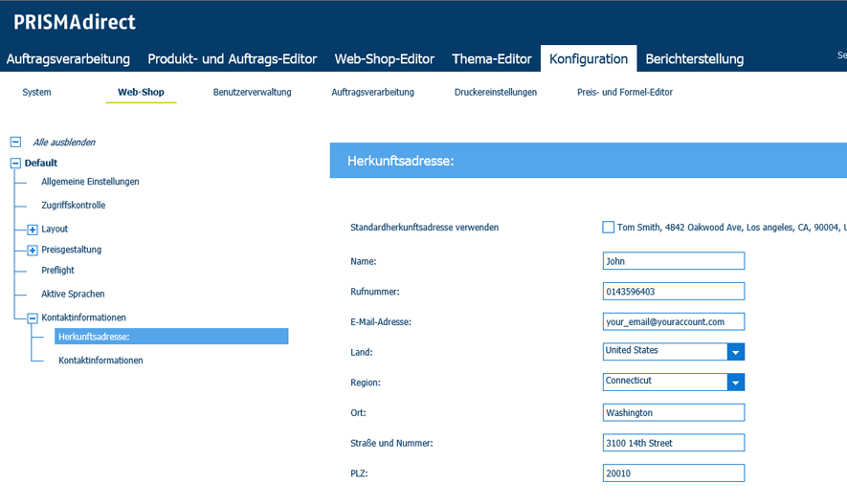Open the Auftragsverarbeitung sub-tab under Konfiguration
The height and width of the screenshot is (504, 847).
(x=372, y=92)
